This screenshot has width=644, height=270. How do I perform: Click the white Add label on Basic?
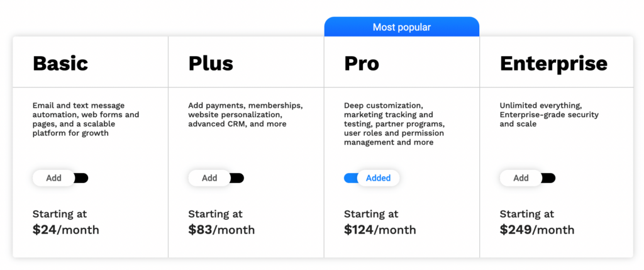tap(54, 178)
